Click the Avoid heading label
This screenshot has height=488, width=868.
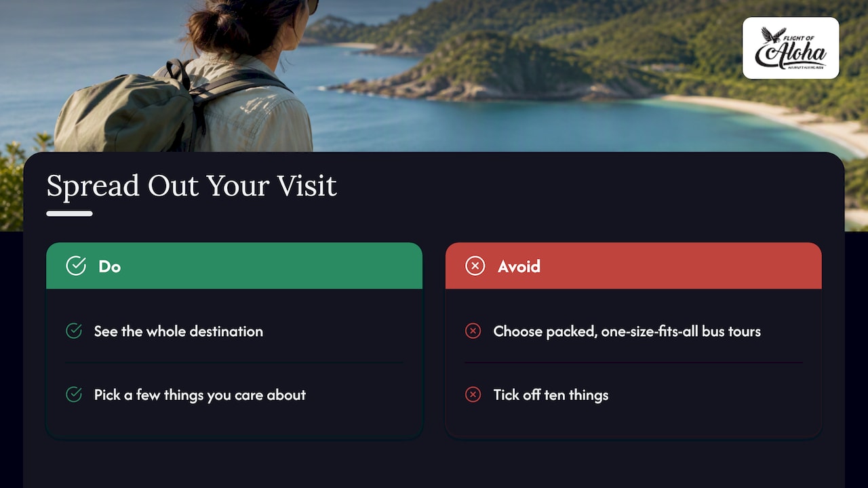519,266
